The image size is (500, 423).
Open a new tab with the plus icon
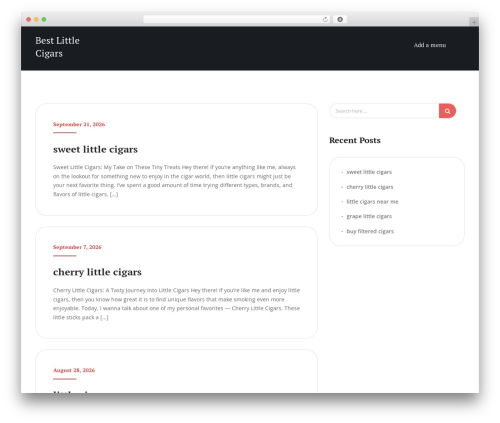click(x=474, y=22)
